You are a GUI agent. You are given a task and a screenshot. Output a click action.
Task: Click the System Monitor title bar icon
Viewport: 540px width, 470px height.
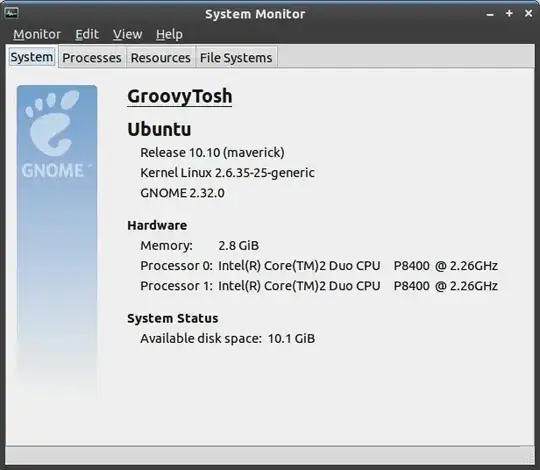(11, 13)
